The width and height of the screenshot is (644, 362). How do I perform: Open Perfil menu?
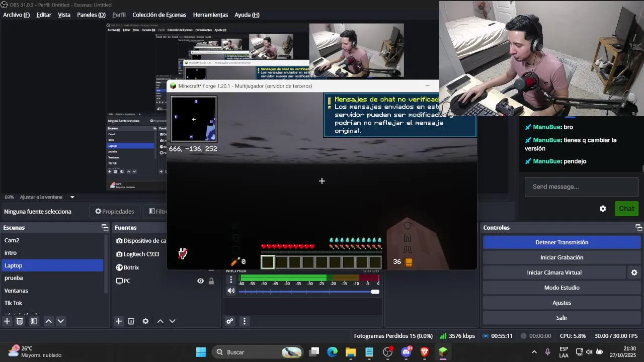(119, 15)
